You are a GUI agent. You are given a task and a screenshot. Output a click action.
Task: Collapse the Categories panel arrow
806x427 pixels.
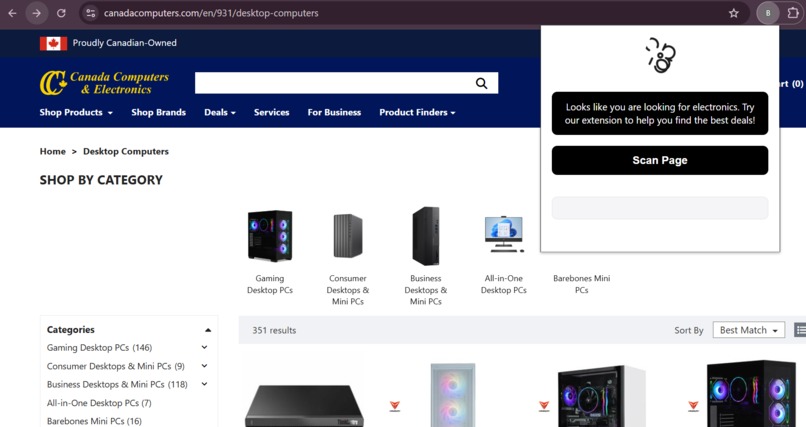(208, 330)
